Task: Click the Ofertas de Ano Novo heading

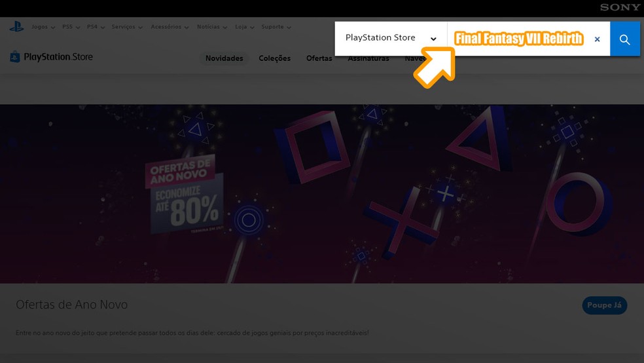Action: (x=71, y=305)
